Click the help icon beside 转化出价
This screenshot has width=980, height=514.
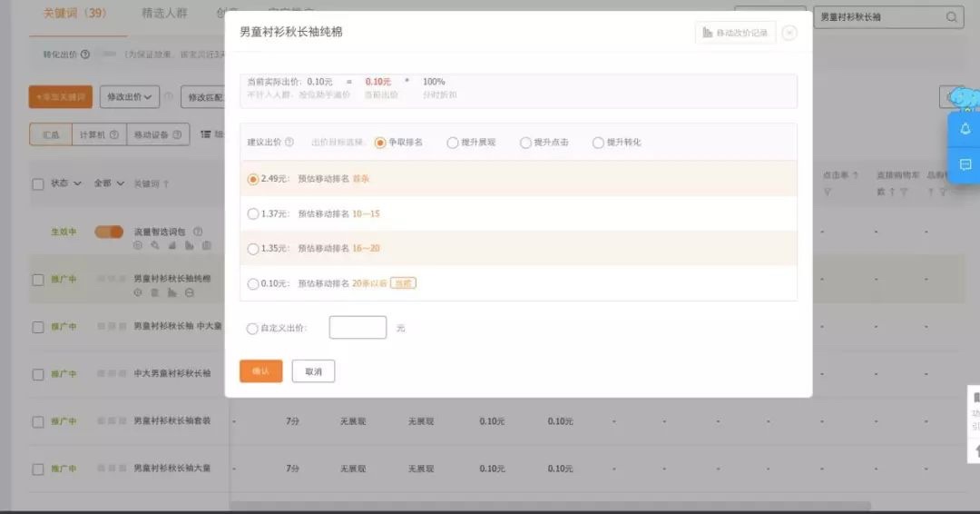(x=85, y=54)
